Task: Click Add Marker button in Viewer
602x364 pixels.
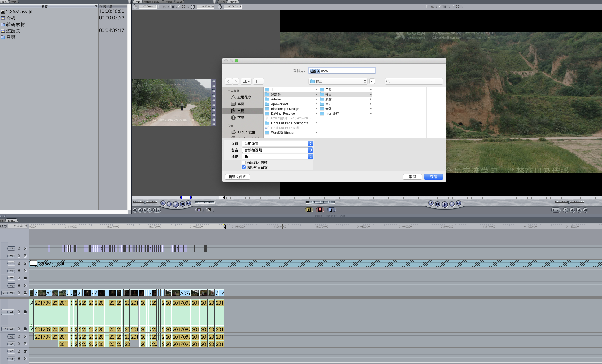Action: (x=150, y=210)
